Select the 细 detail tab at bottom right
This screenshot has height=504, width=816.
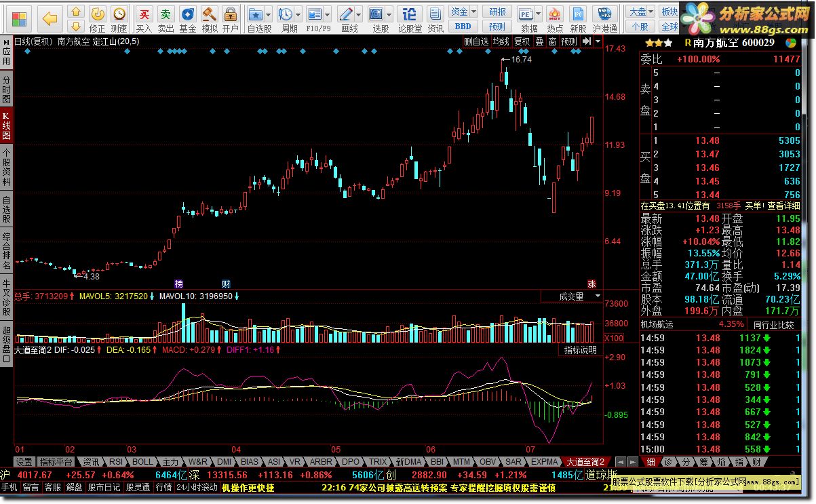[650, 462]
